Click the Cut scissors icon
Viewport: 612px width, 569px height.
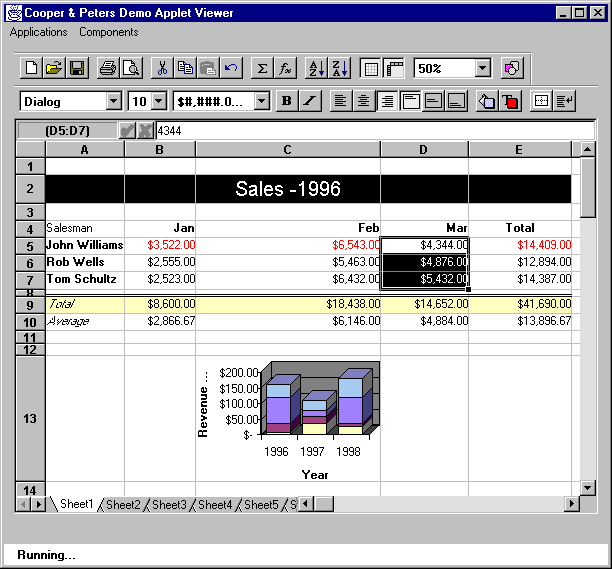(161, 68)
